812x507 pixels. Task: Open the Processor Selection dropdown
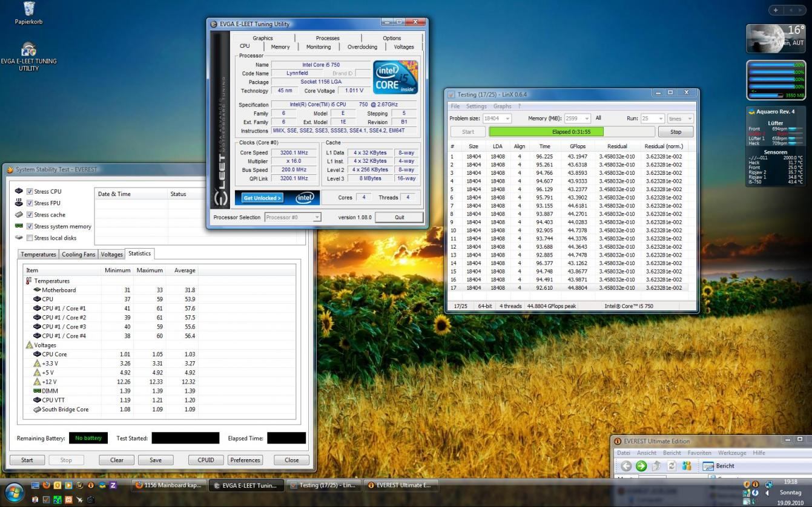pyautogui.click(x=292, y=217)
